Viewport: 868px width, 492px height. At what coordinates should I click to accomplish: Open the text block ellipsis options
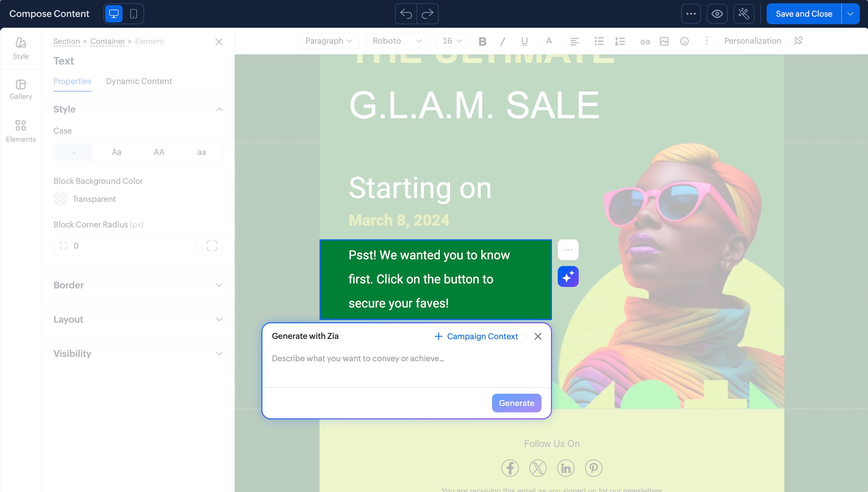coord(568,250)
